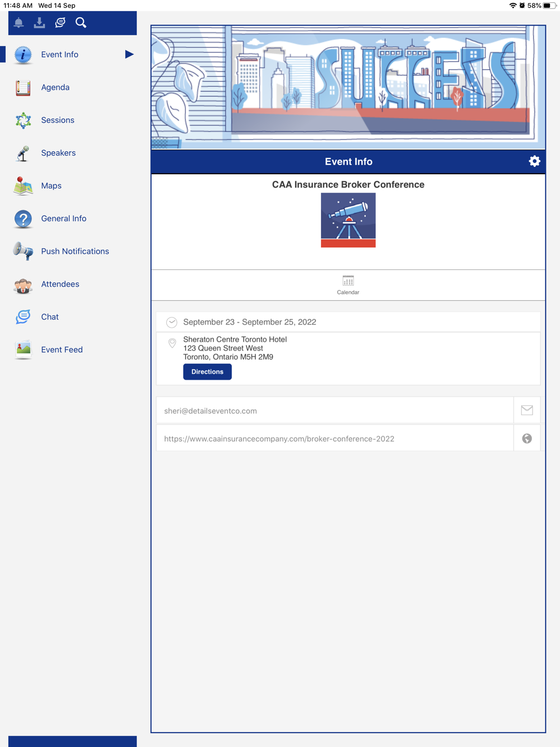Tap the Event Info header title
Image resolution: width=560 pixels, height=747 pixels.
[348, 162]
